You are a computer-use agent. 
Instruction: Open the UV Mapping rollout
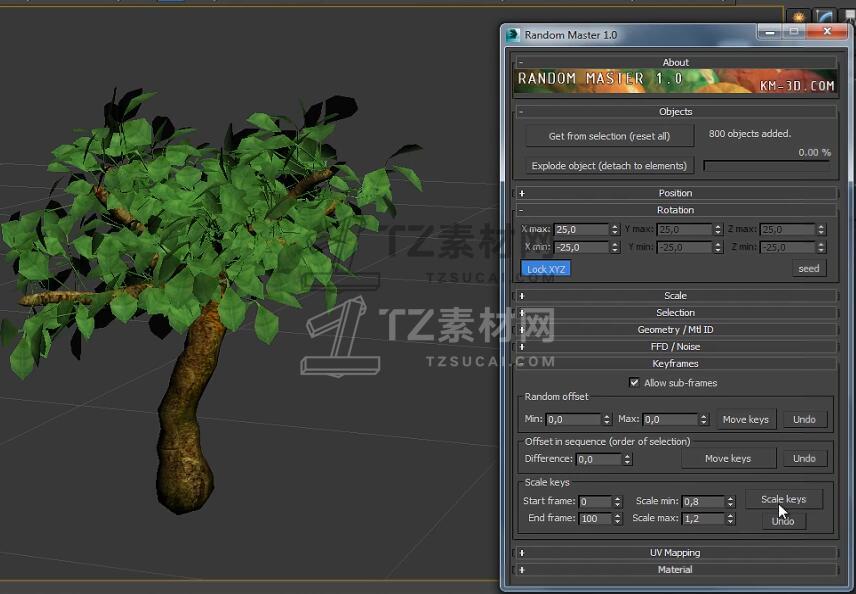coord(675,553)
